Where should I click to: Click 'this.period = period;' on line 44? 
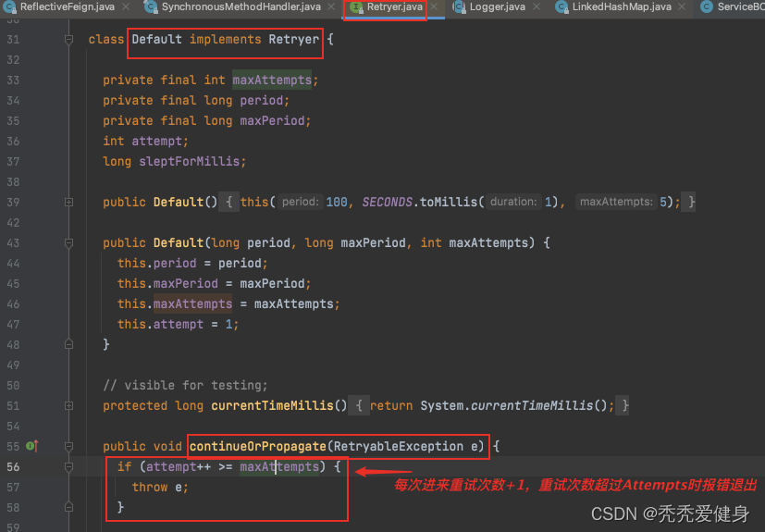pos(192,264)
